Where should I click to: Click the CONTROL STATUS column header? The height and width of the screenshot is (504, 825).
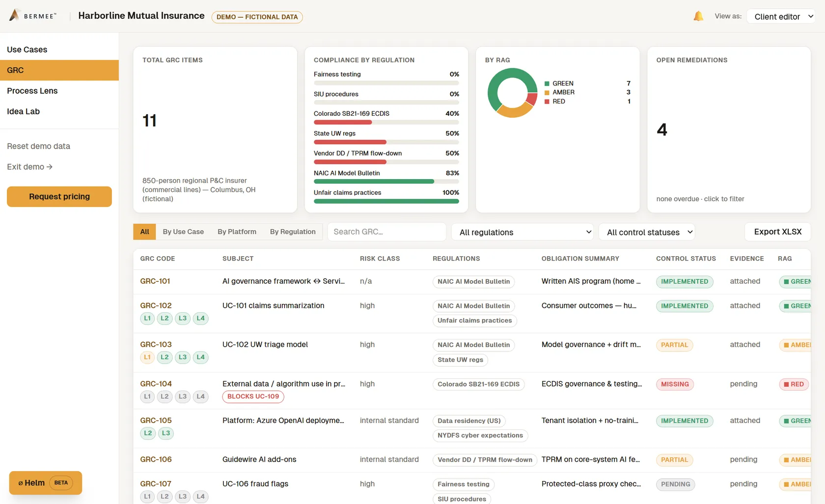(x=686, y=259)
